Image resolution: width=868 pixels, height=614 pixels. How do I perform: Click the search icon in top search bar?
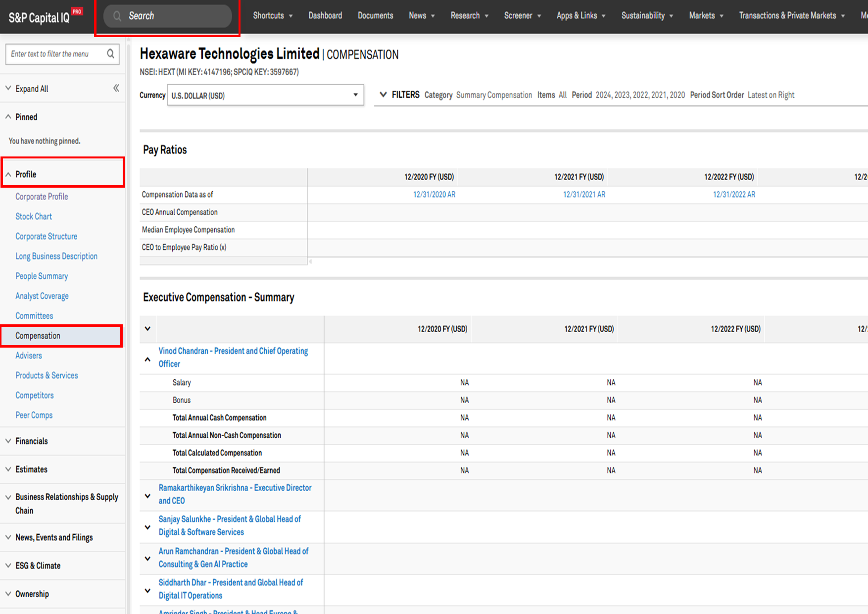tap(117, 16)
